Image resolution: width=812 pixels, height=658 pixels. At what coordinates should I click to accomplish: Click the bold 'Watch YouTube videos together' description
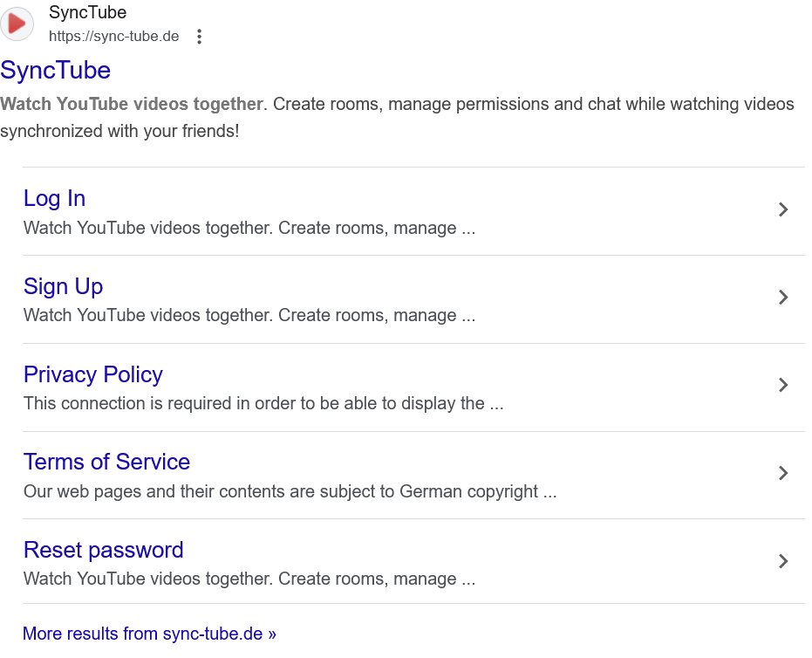coord(132,105)
